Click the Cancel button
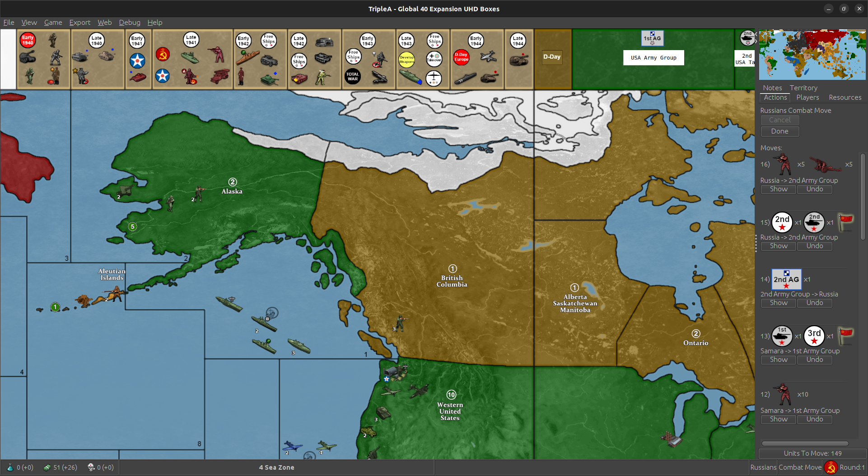The image size is (868, 476). click(780, 120)
